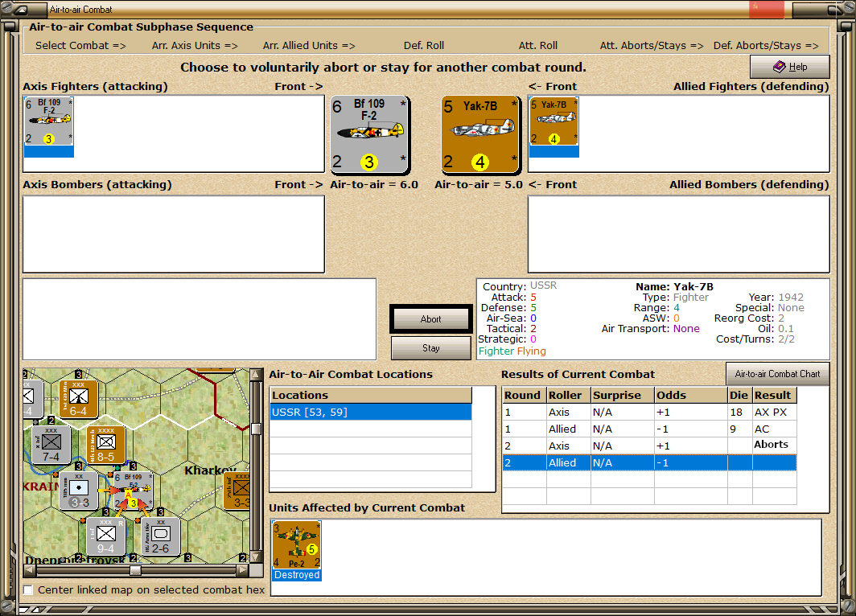This screenshot has width=856, height=616.
Task: Click the large Yak-7B front counter
Action: click(x=480, y=134)
